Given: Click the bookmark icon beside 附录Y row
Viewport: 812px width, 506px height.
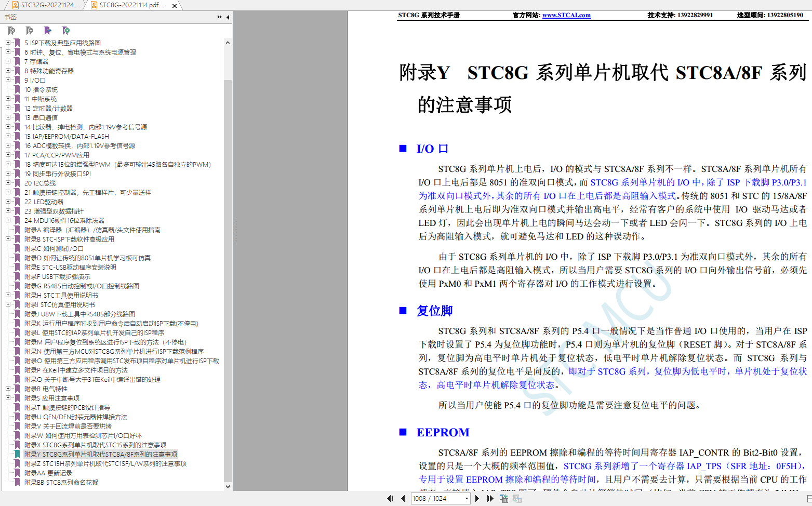Looking at the screenshot, I should click(x=18, y=454).
